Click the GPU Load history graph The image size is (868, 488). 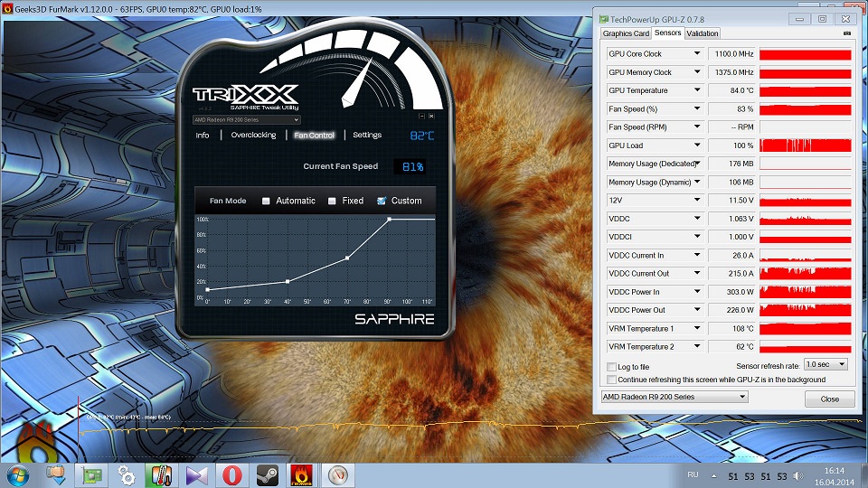click(806, 145)
